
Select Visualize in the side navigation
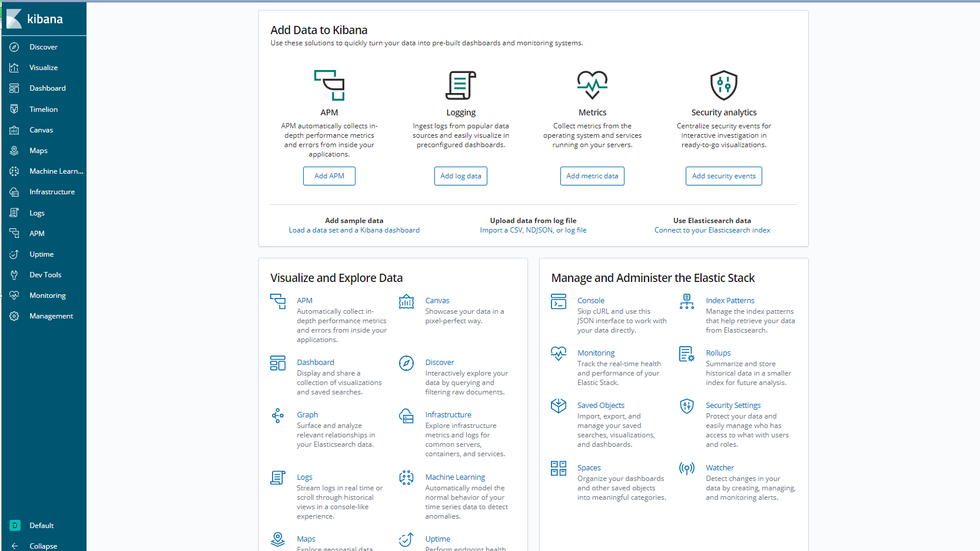(x=44, y=68)
